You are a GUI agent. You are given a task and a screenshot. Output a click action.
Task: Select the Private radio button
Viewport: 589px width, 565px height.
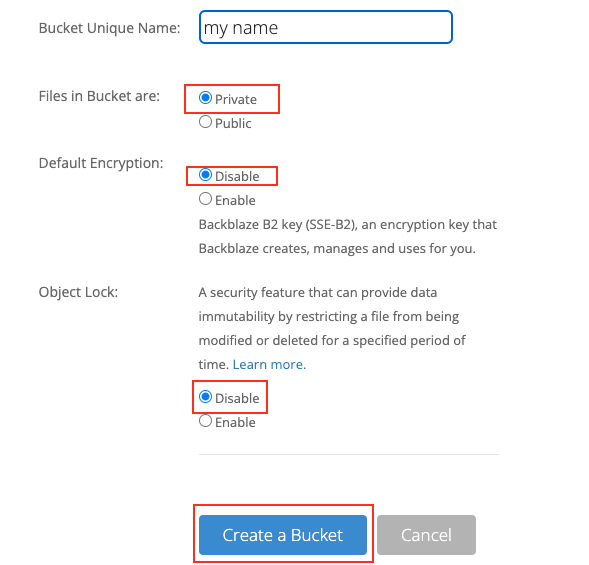[x=205, y=98]
